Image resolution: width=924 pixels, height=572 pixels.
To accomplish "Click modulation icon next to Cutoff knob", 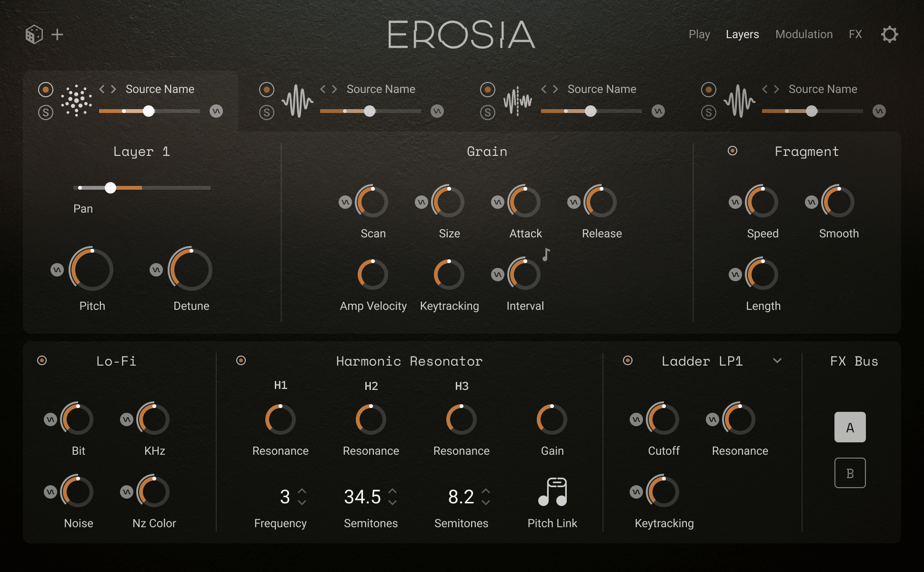I will [636, 419].
